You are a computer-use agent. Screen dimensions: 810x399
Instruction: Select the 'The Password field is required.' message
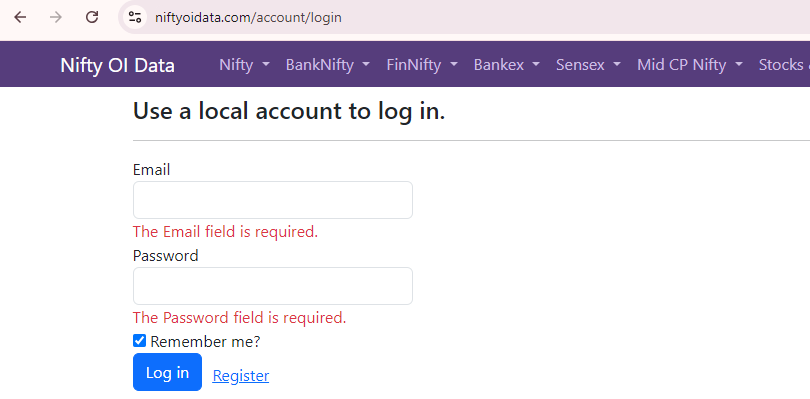tap(240, 317)
